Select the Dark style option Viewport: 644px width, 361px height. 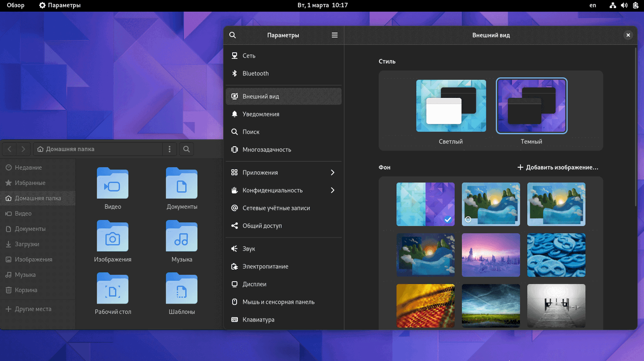[531, 106]
